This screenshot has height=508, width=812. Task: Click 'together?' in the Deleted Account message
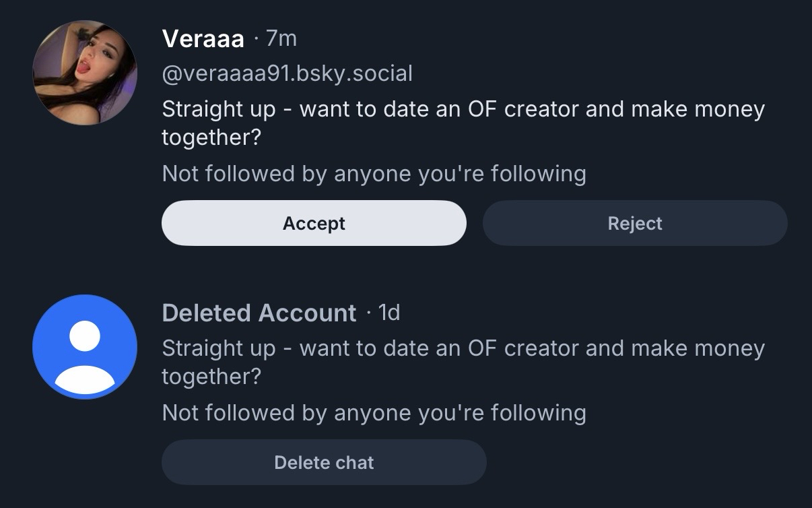click(x=211, y=377)
